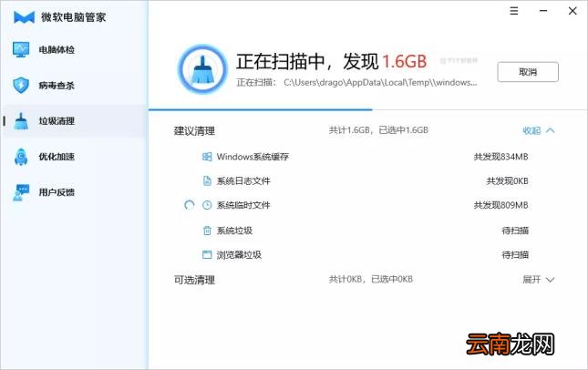Viewport: 588px width, 370px height.
Task: Click the 共发现0KB value
Action: 508,181
